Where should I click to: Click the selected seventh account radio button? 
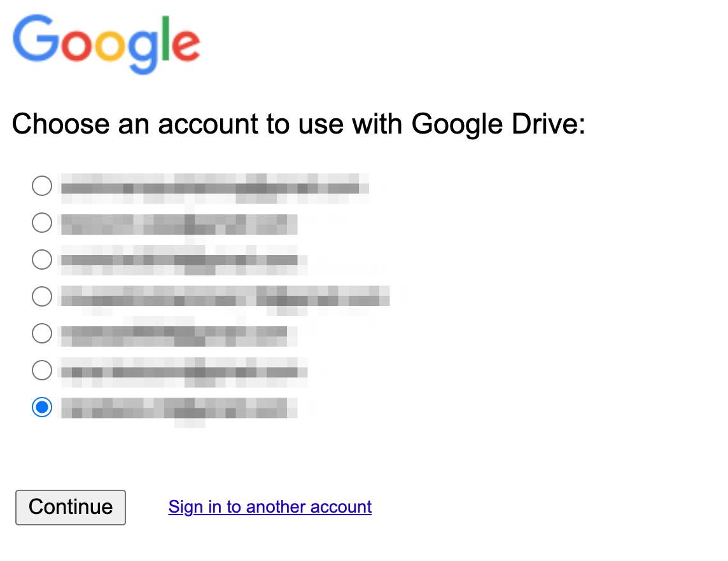click(42, 407)
